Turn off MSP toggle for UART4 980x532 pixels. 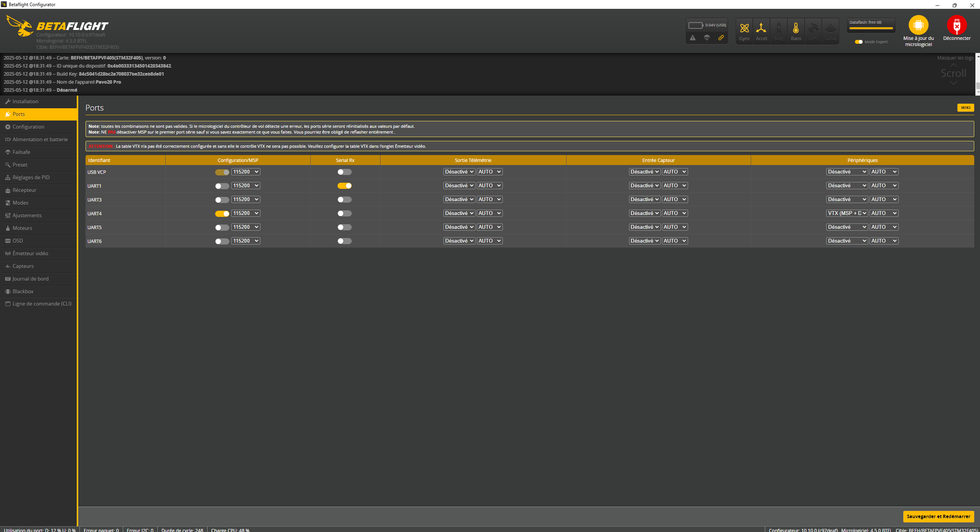click(222, 213)
